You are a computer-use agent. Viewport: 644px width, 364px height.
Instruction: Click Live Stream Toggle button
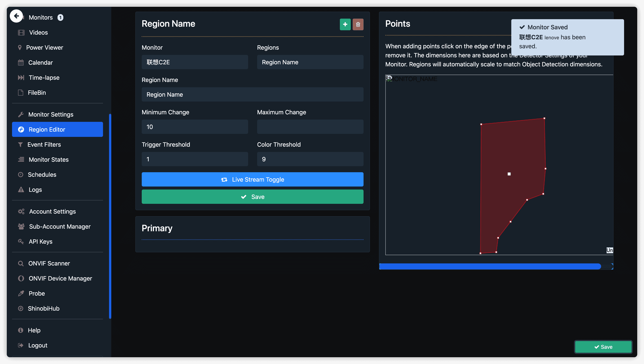tap(252, 179)
